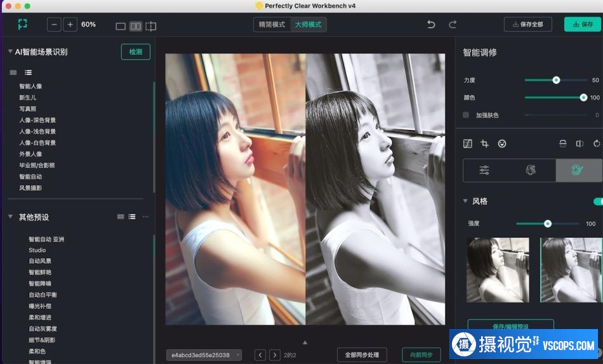Select the Studio preset
The image size is (603, 364).
(37, 250)
